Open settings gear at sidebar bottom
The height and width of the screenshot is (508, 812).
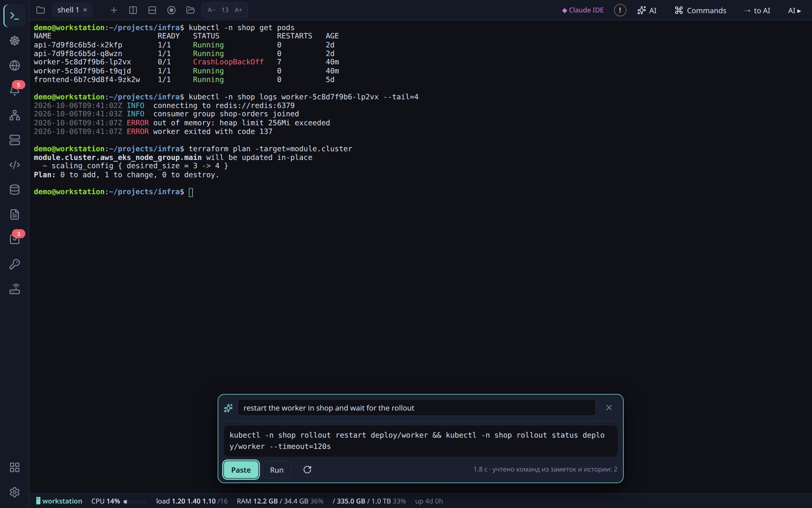click(15, 492)
